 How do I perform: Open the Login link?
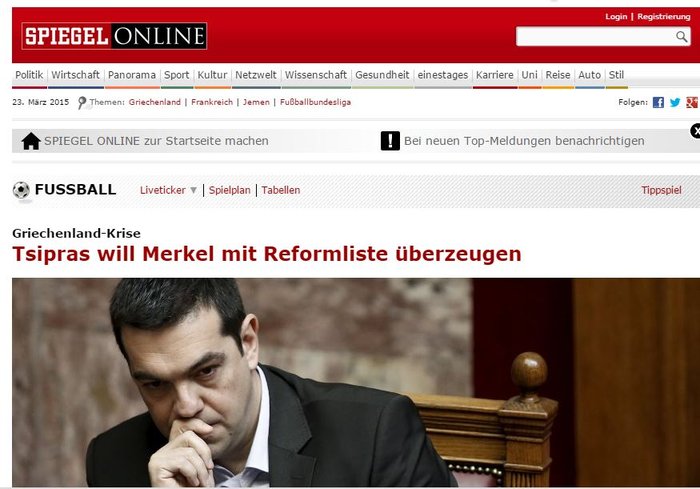pos(616,17)
